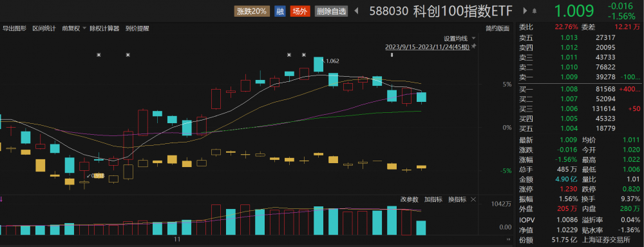Click 到价提醒 price alert
Image resolution: width=644 pixels, height=247 pixels.
[x=137, y=29]
